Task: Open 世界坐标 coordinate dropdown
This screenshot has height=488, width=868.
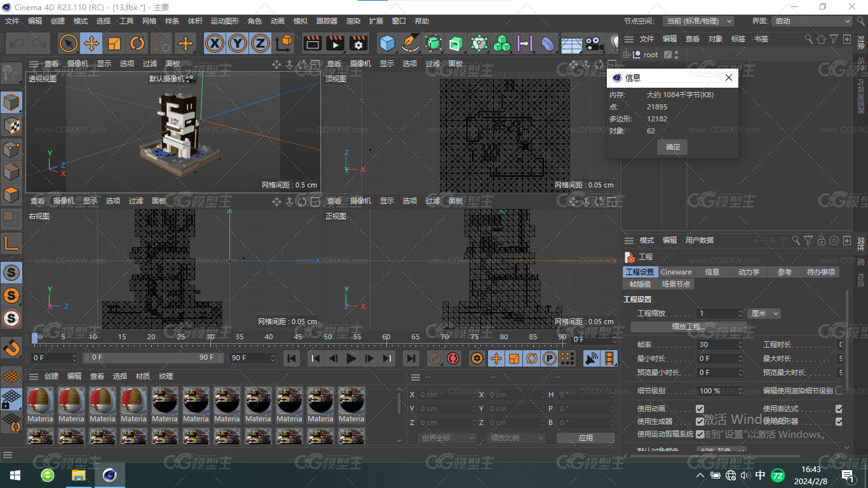Action: (x=448, y=438)
